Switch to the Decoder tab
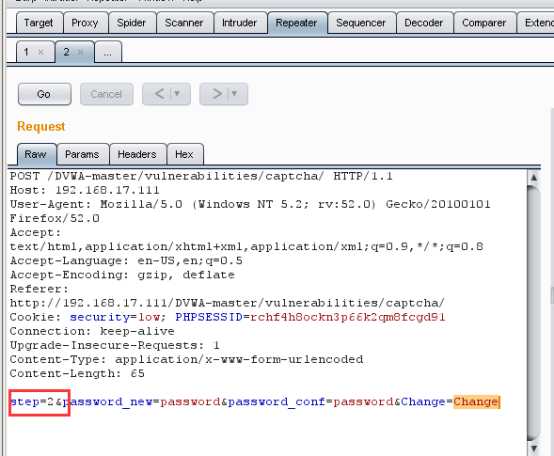The width and height of the screenshot is (554, 456). (424, 23)
